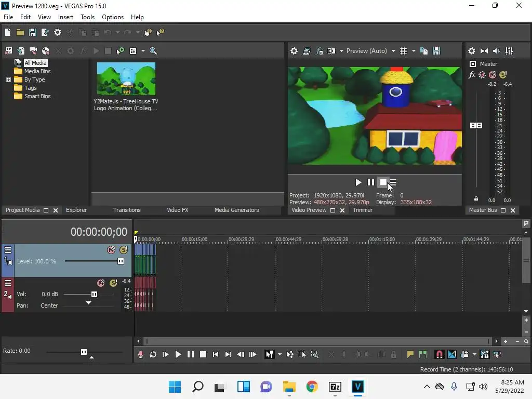This screenshot has height=399, width=532.
Task: Switch to the Transitions tab
Action: coord(127,210)
